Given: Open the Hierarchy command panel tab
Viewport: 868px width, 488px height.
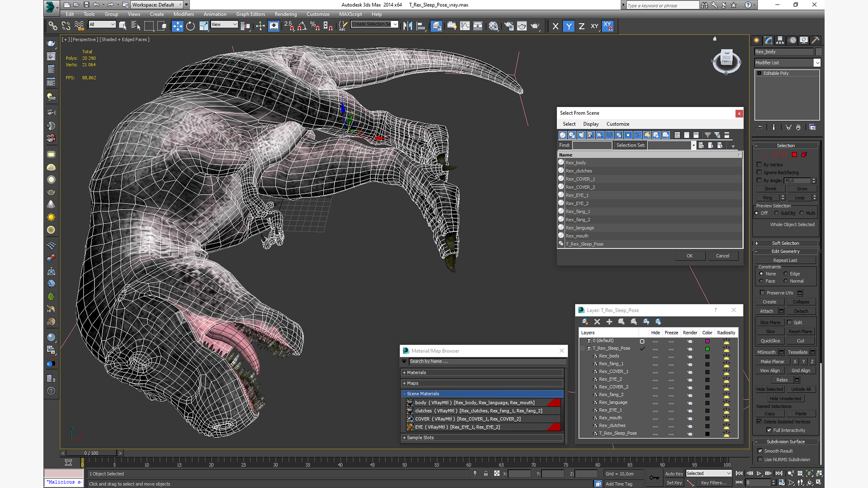Looking at the screenshot, I should pyautogui.click(x=780, y=40).
